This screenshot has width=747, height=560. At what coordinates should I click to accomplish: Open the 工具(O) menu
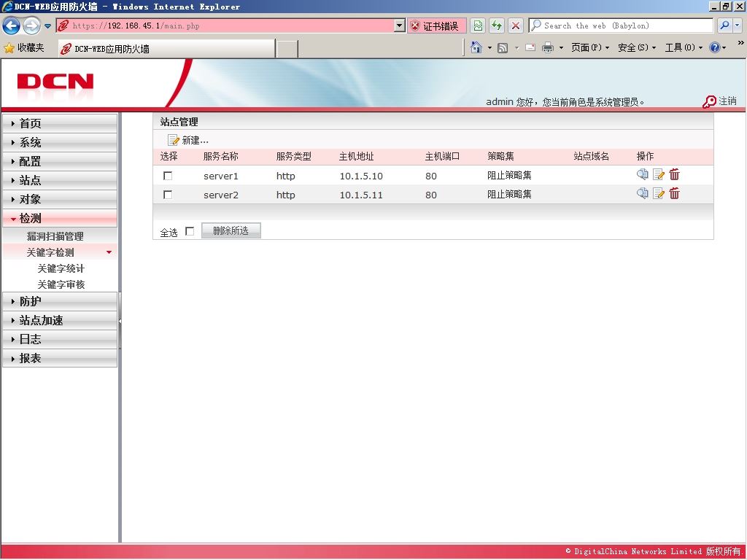tap(684, 47)
